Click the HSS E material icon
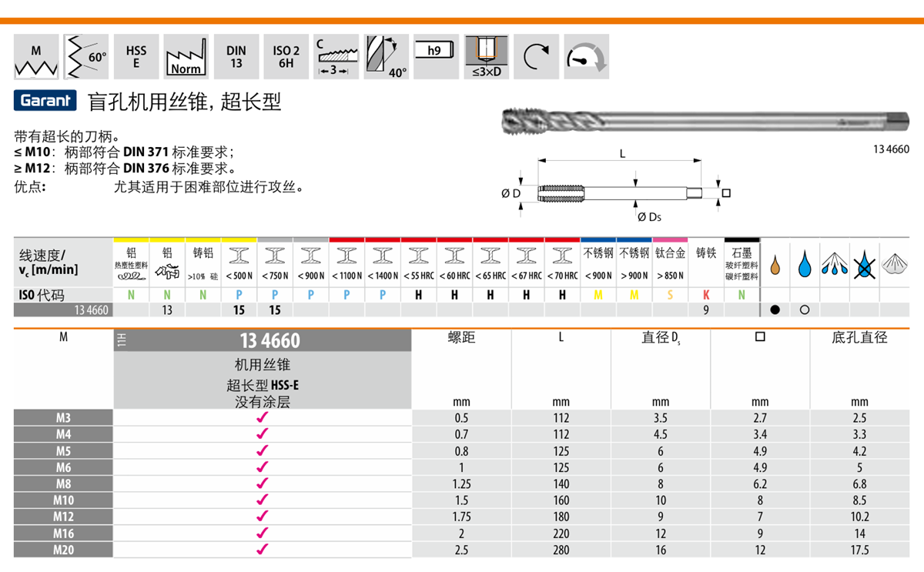 click(x=136, y=56)
